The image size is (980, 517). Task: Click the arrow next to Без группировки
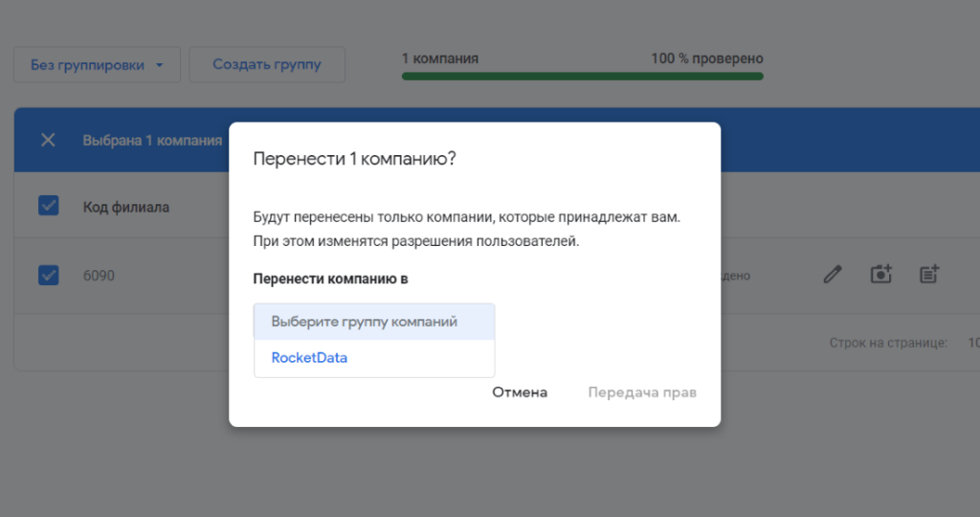(160, 66)
